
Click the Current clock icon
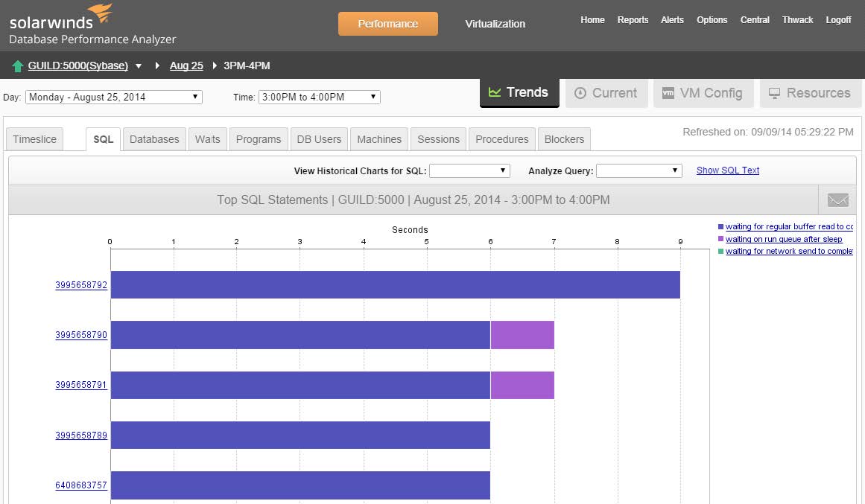(x=580, y=93)
